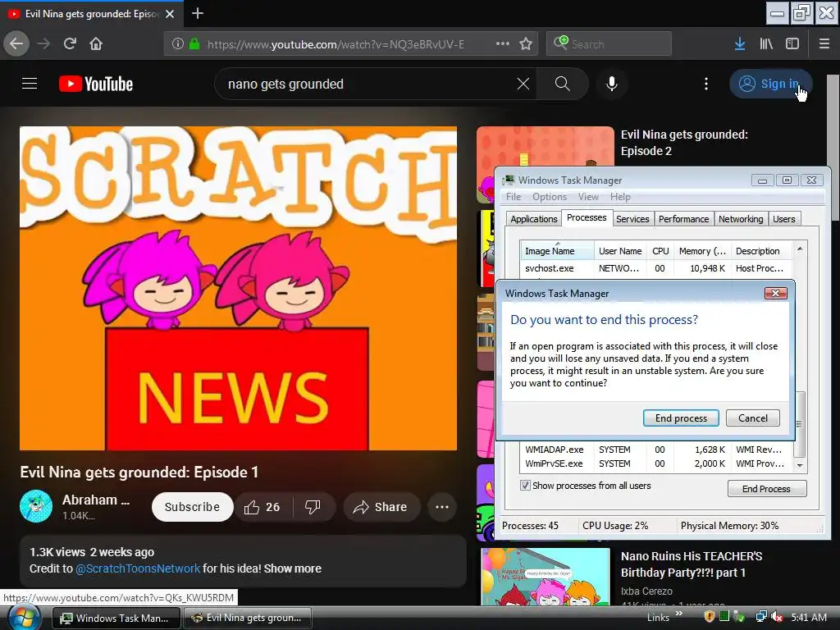Dislike the video with thumbs down
840x630 pixels.
313,507
